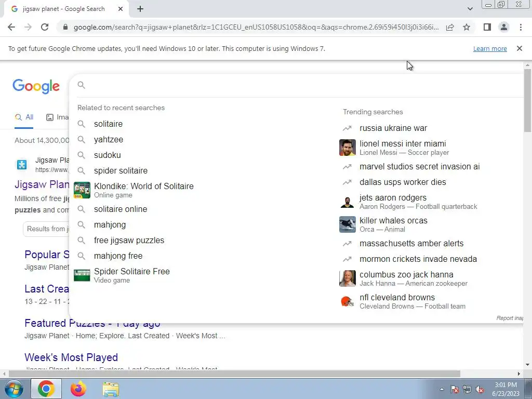Click the Google logo
The height and width of the screenshot is (399, 532).
(36, 87)
